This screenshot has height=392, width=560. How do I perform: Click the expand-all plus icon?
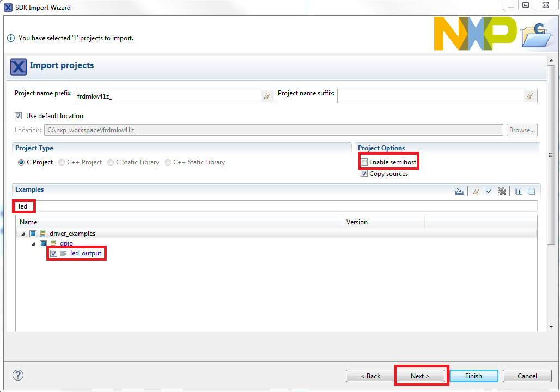pos(519,191)
